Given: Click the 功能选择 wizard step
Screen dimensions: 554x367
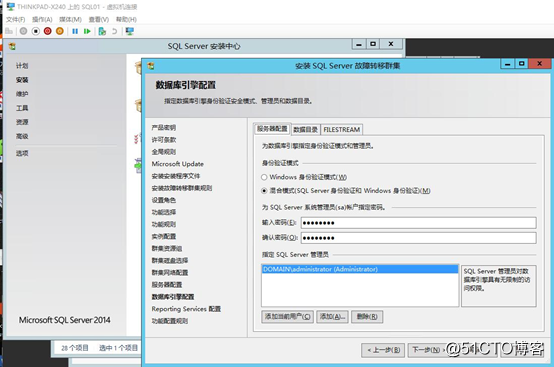Looking at the screenshot, I should [x=164, y=212].
